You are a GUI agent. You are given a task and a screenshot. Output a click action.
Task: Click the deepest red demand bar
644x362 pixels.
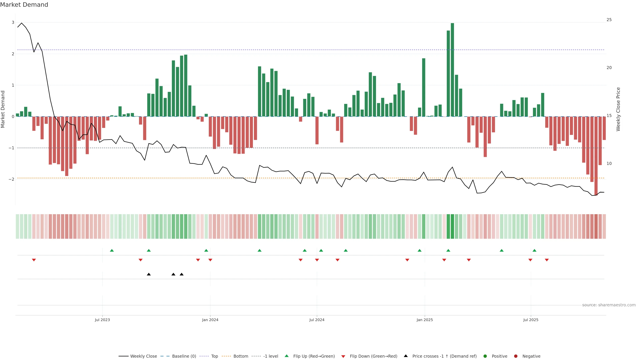596,155
